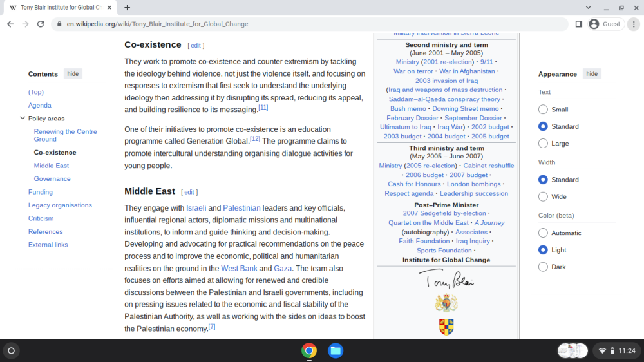The width and height of the screenshot is (644, 362).
Task: Open Quartet on the Middle East link
Action: pyautogui.click(x=428, y=222)
